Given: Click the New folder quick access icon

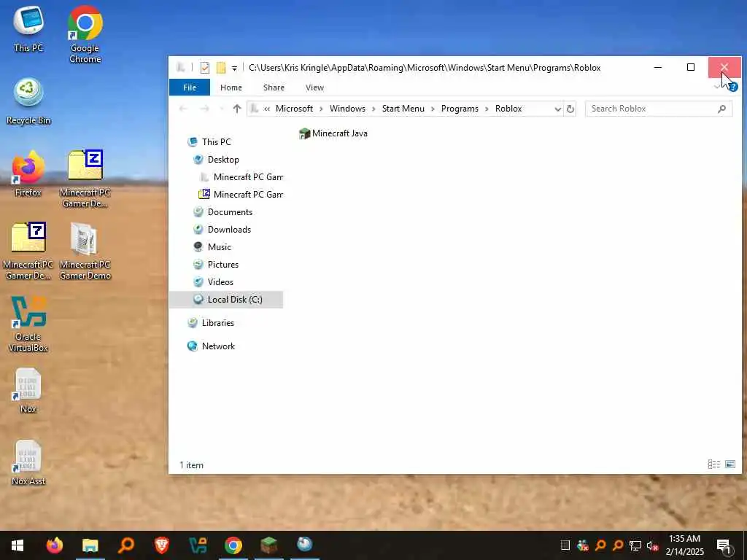Looking at the screenshot, I should tap(220, 68).
